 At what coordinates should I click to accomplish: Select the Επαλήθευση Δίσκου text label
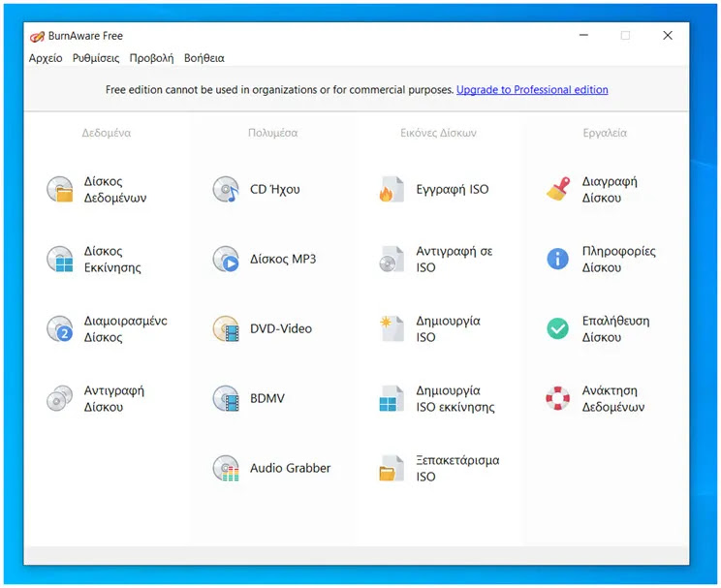(615, 328)
